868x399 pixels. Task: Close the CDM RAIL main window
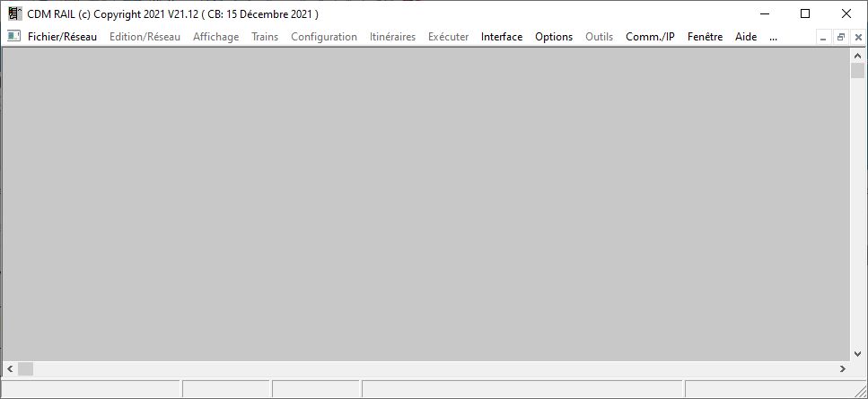(x=846, y=13)
